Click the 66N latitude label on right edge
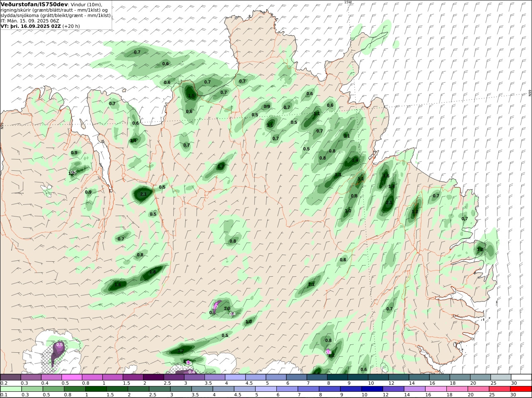Image resolution: width=532 pixels, height=398 pixels. [530, 93]
